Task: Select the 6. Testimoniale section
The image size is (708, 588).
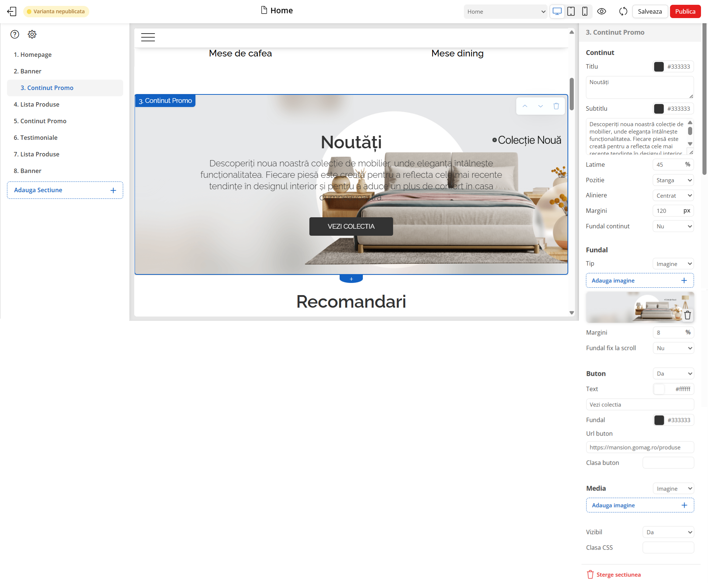Action: point(35,138)
